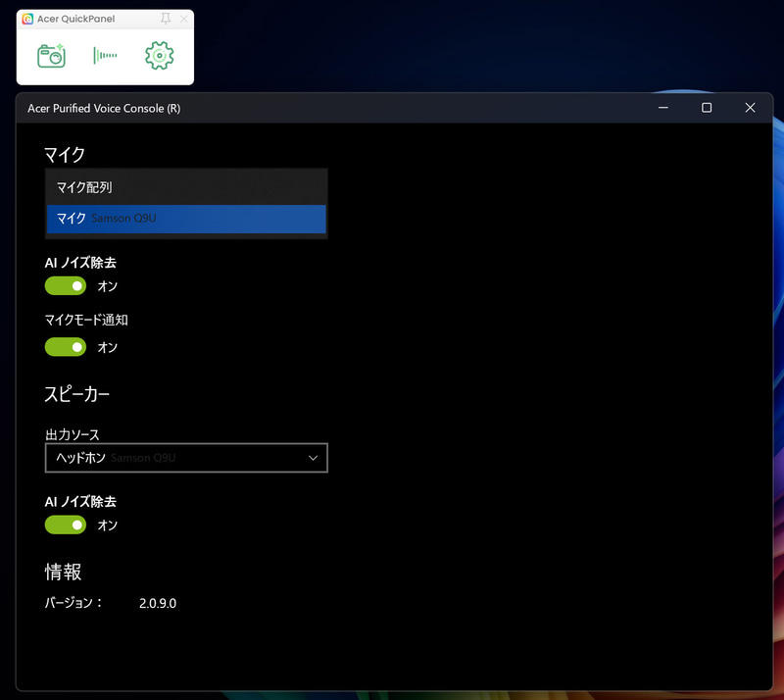
Task: Minimize the Acer Purified Voice Console window
Action: click(x=663, y=108)
